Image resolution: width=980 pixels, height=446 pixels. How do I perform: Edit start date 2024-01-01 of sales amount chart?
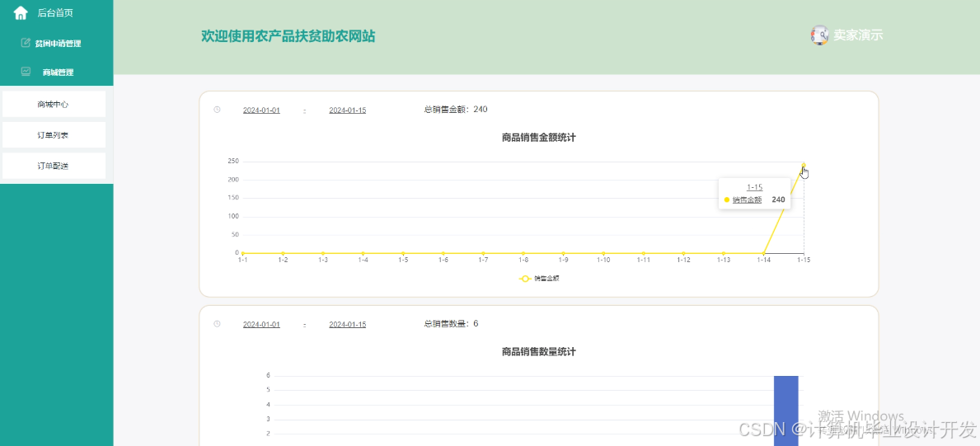(261, 110)
